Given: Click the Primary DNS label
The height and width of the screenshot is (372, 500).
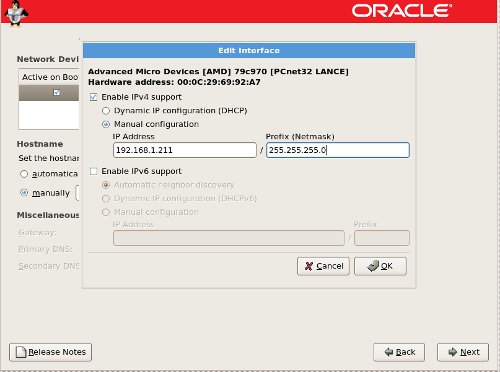Looking at the screenshot, I should click(x=45, y=249).
